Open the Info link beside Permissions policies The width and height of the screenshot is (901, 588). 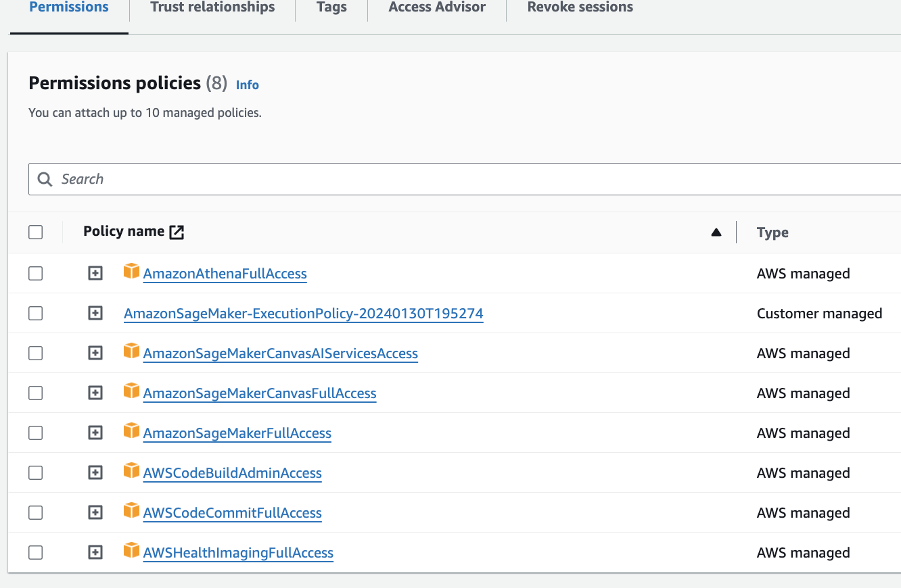(x=248, y=85)
